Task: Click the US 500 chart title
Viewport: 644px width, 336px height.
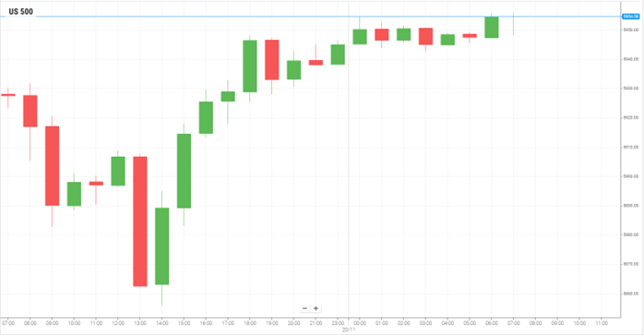Action: pyautogui.click(x=20, y=11)
